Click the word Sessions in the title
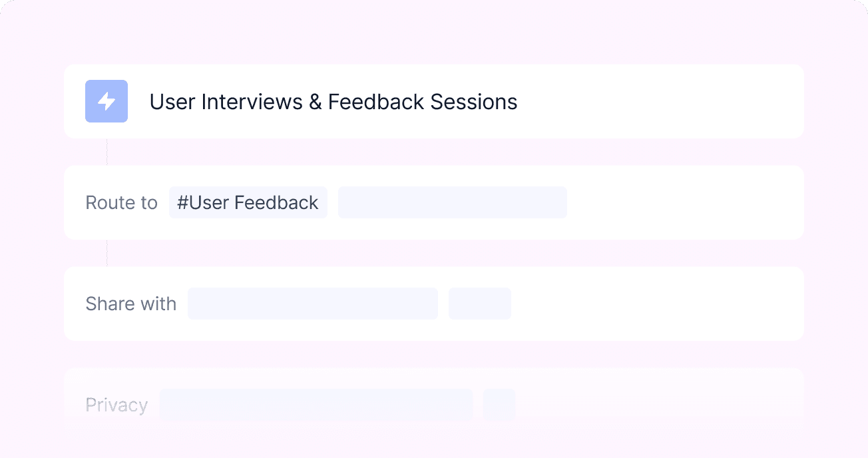868x458 pixels. coord(473,102)
